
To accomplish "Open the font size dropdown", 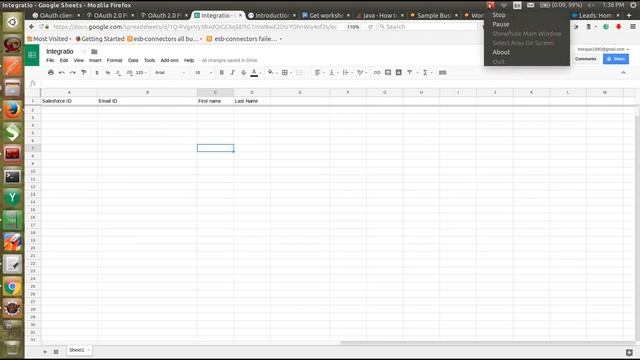I will point(203,72).
